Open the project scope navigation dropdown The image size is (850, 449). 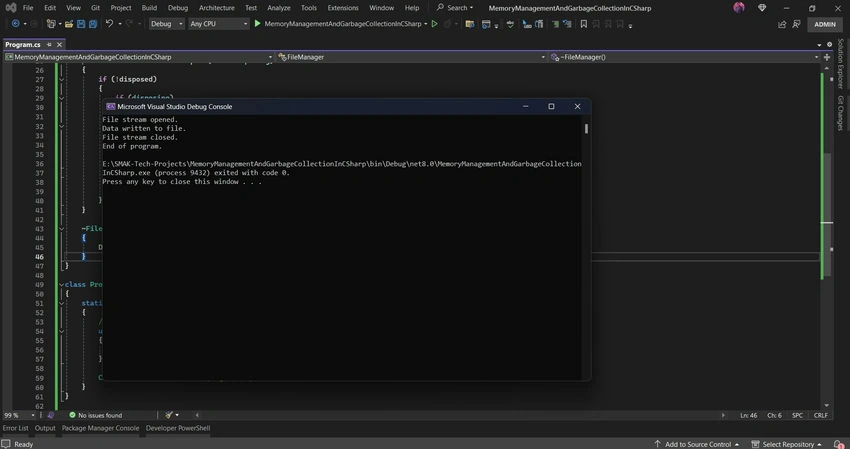pyautogui.click(x=139, y=57)
